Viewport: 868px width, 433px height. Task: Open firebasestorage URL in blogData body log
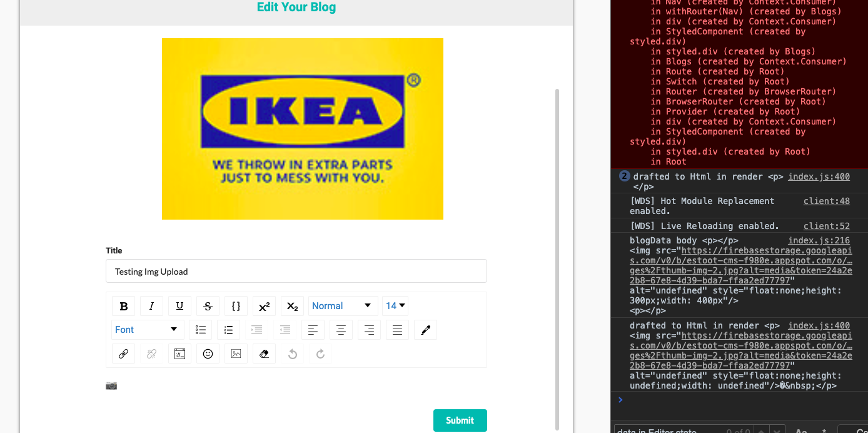741,265
